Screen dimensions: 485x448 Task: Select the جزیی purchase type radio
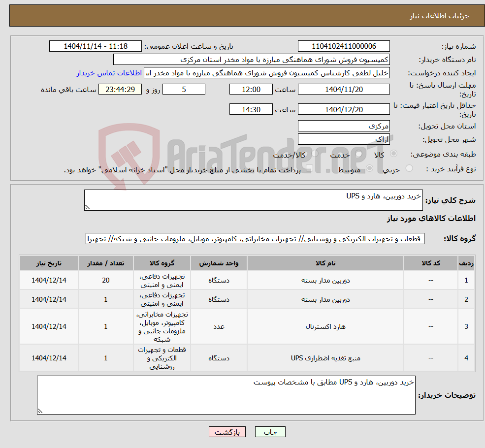point(409,168)
